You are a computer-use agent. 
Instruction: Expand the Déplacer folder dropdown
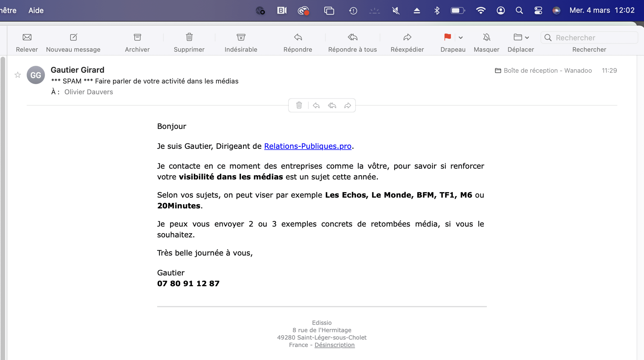click(x=527, y=38)
